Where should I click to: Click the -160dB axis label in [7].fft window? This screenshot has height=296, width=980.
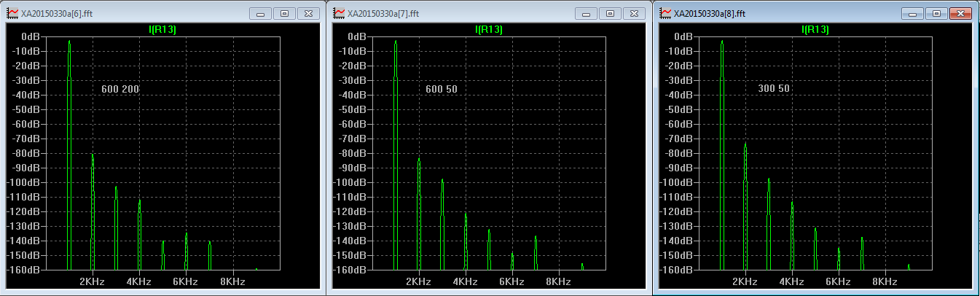[350, 270]
